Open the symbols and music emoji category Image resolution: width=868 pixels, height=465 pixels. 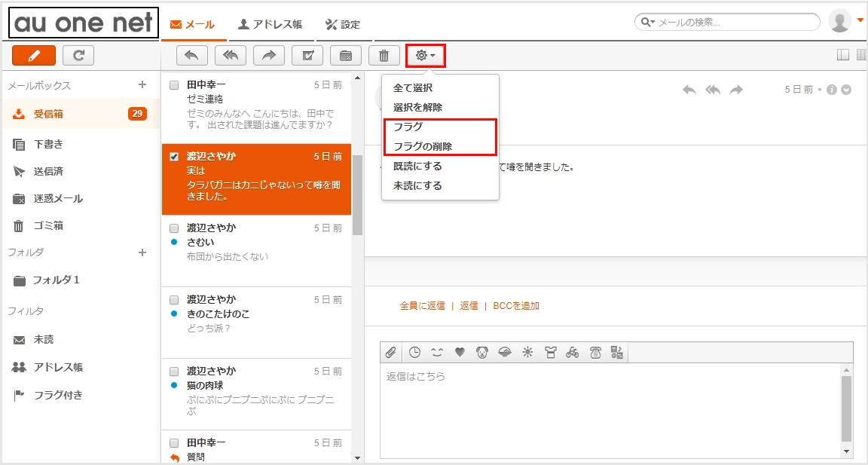[617, 352]
